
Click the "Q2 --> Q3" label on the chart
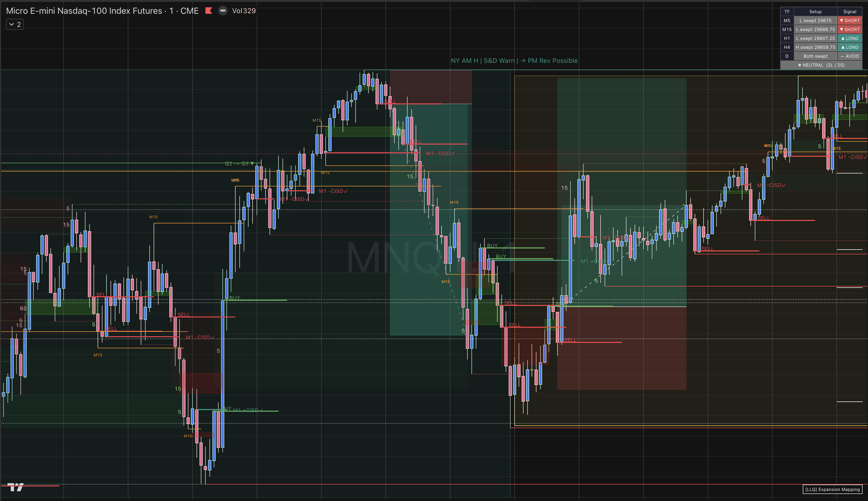pos(239,164)
